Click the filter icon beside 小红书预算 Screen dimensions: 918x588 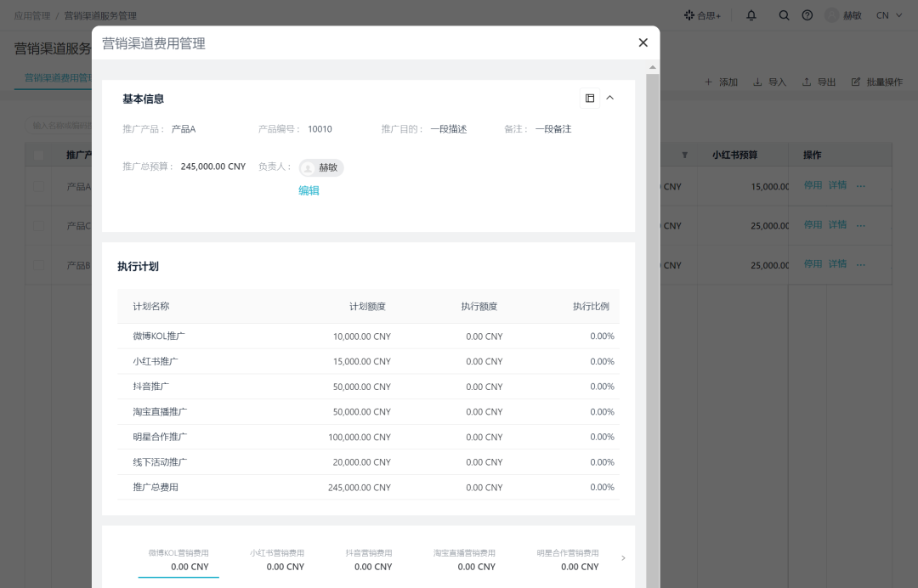[x=684, y=155]
